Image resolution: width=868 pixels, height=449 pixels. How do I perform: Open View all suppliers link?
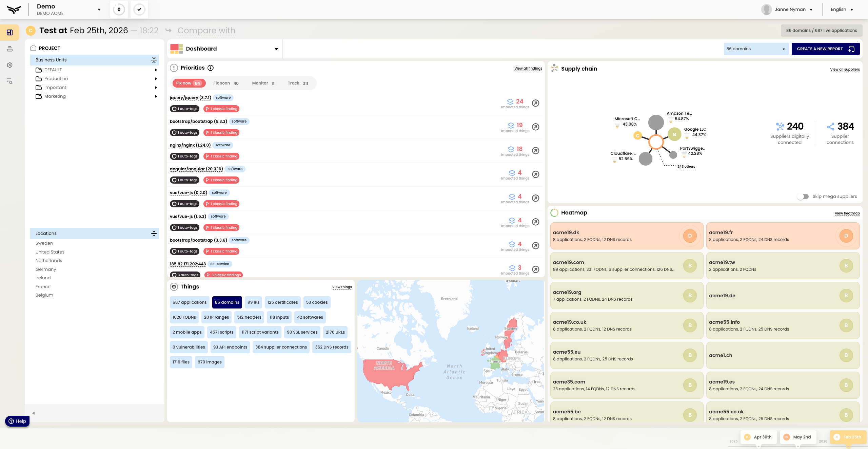pos(845,70)
